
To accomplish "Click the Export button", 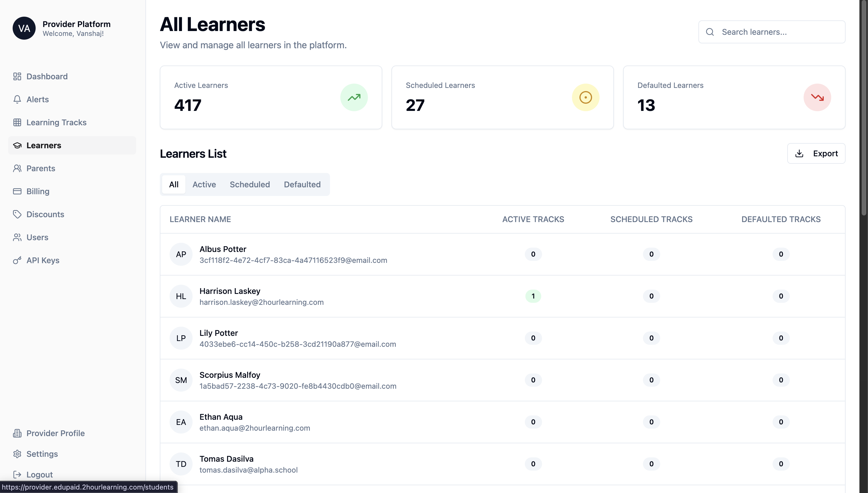I will [x=816, y=153].
